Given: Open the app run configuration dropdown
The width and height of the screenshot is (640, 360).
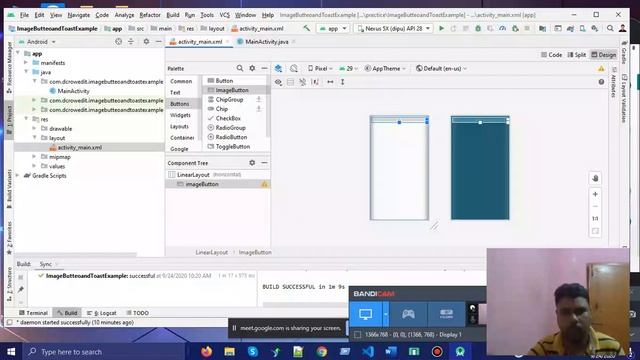Looking at the screenshot, I should tap(333, 29).
